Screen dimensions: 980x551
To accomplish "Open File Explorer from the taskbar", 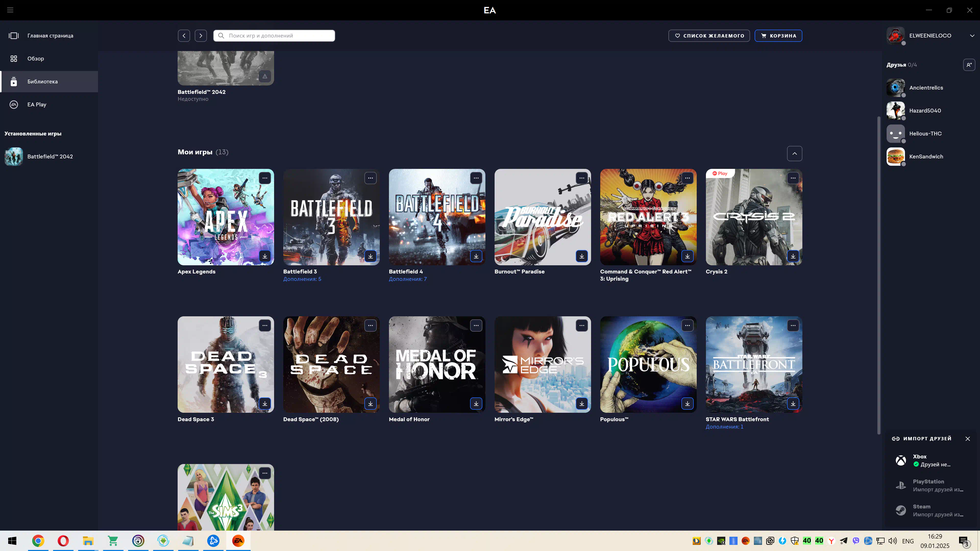I will tap(88, 541).
